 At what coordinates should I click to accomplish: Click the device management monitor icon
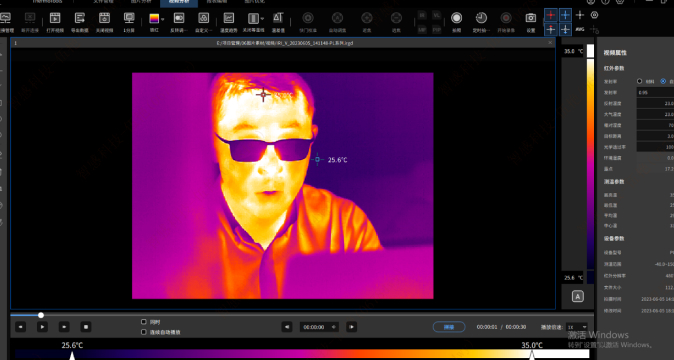(x=6, y=18)
